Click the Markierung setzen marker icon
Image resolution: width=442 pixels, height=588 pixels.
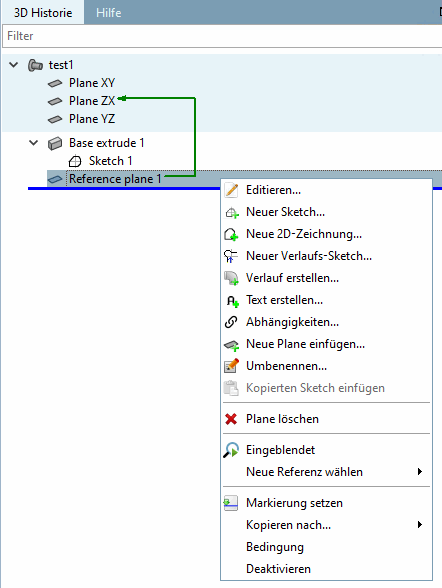(231, 503)
